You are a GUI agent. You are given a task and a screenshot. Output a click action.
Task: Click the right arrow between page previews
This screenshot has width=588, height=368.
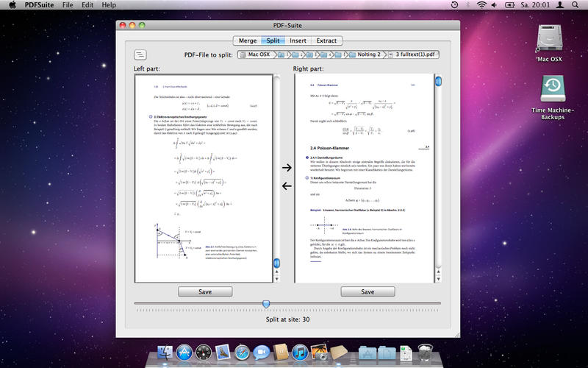pos(287,169)
